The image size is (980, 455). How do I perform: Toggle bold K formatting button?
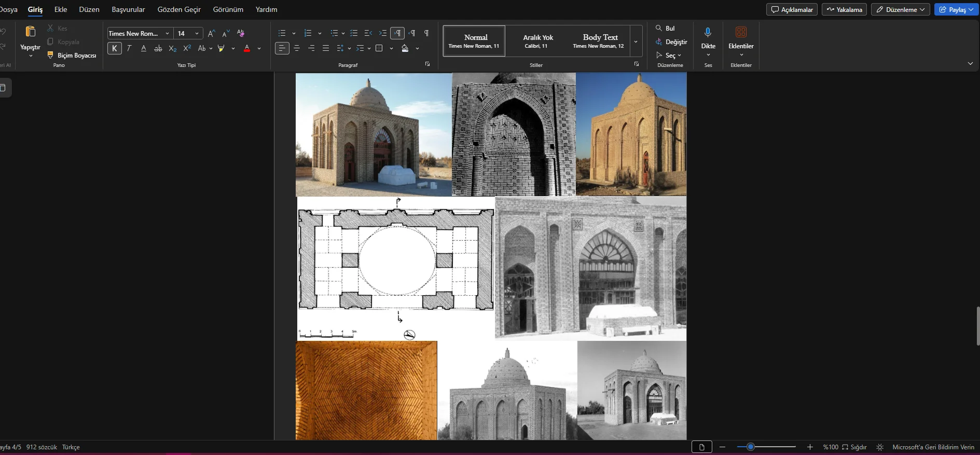[115, 48]
